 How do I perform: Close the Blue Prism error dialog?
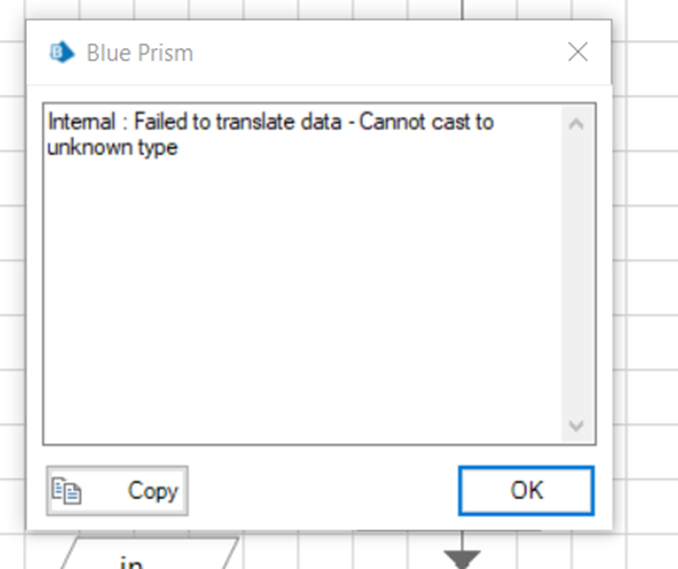point(577,52)
